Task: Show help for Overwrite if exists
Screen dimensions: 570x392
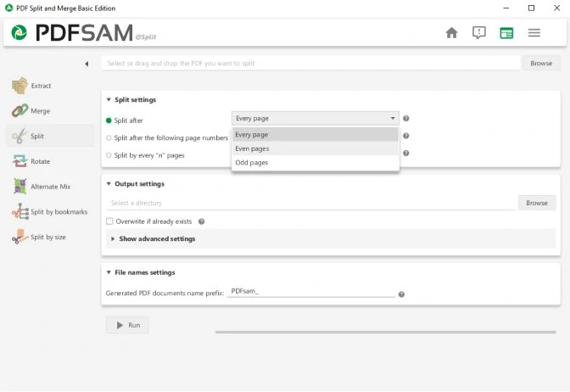Action: 201,221
